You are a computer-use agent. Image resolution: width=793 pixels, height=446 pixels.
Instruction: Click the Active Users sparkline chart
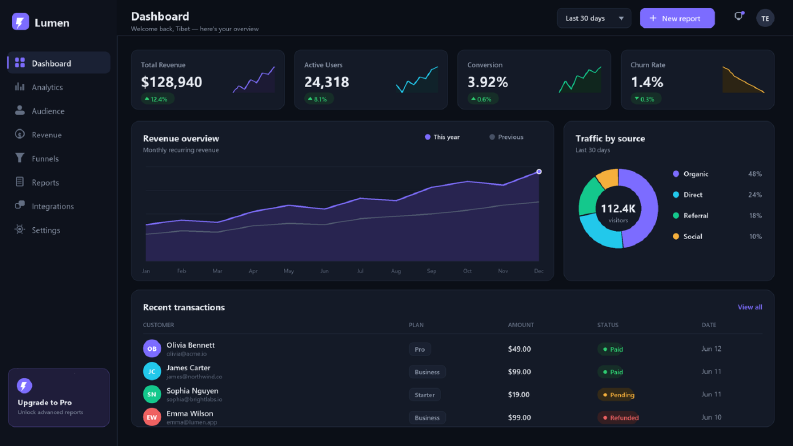(x=417, y=80)
